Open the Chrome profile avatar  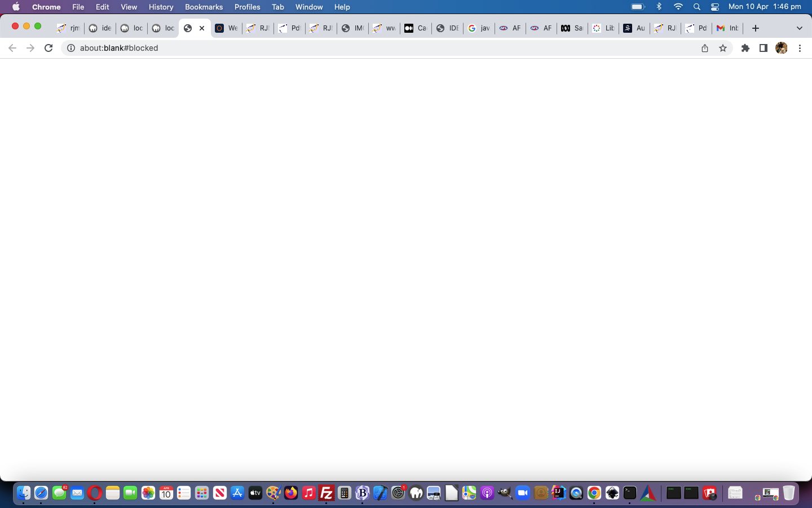pos(782,48)
